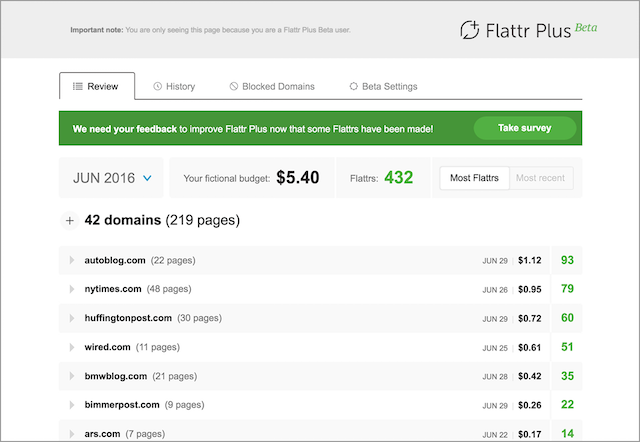Viewport: 640px width, 442px height.
Task: Click the $1.12 amount for autoblog.com
Action: 530,260
